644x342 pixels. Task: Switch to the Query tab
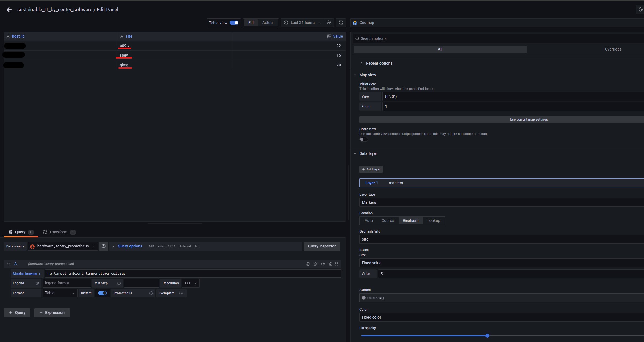click(x=21, y=232)
